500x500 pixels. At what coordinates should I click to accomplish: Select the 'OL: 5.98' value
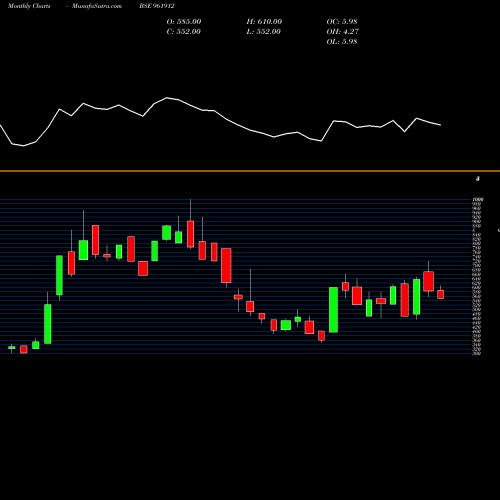click(x=342, y=42)
